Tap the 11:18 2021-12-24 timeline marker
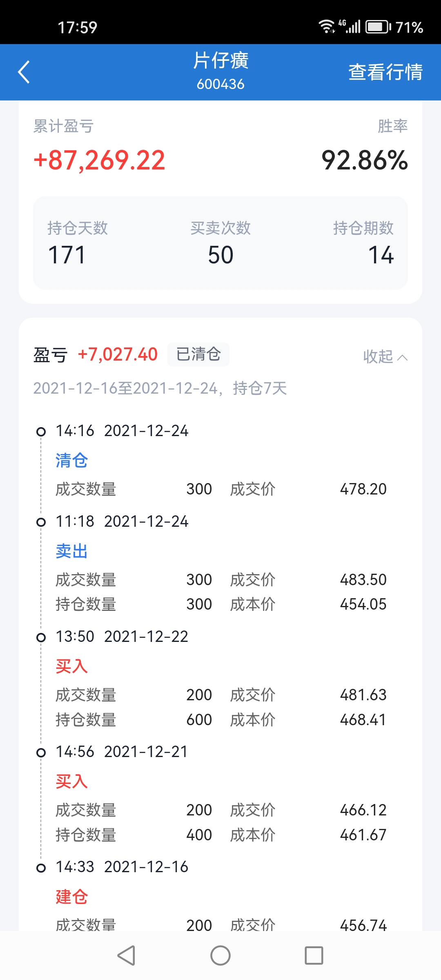Image resolution: width=441 pixels, height=980 pixels. tap(41, 522)
